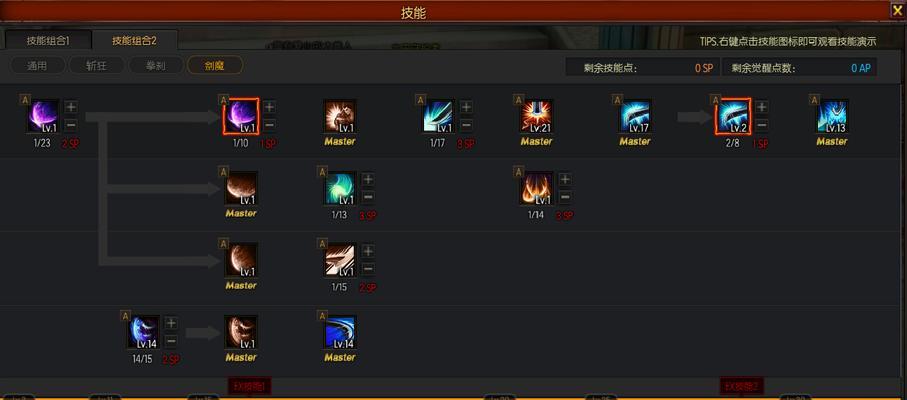Increase level of the 1/17 blue beam skill
Image resolution: width=907 pixels, height=400 pixels.
[x=466, y=107]
